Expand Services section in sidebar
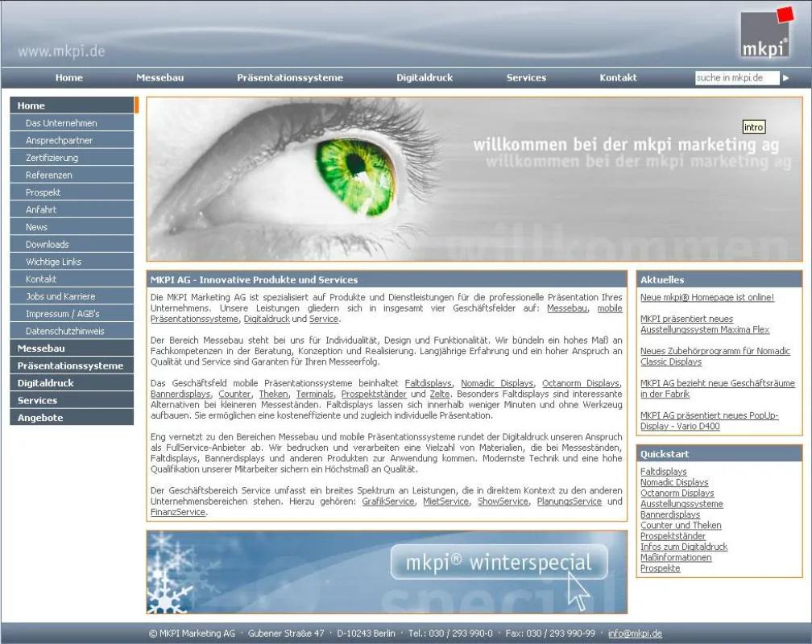Screen dimensions: 812x644 pyautogui.click(x=72, y=400)
